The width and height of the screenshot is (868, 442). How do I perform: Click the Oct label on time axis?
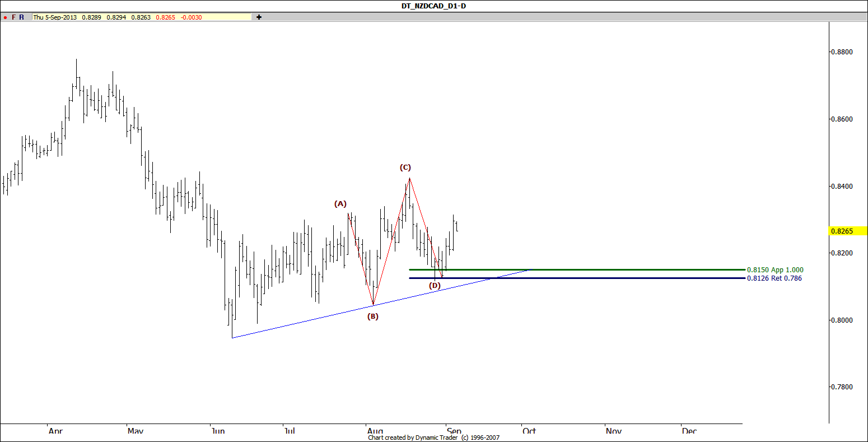point(529,431)
